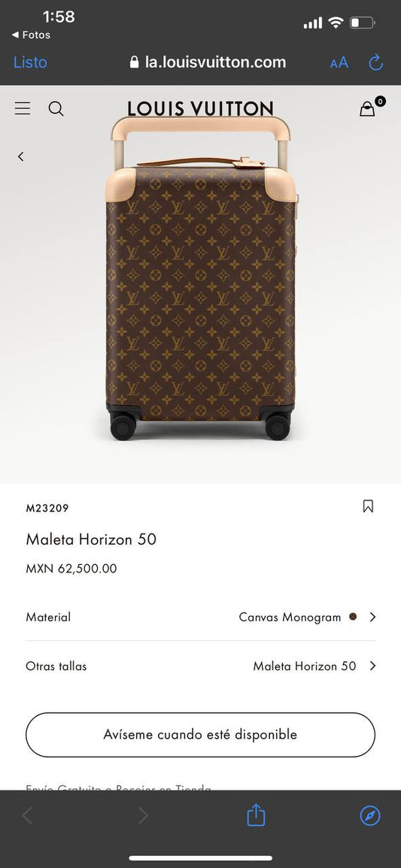Select the brown Monogram color dot
401x868 pixels.
pos(353,617)
